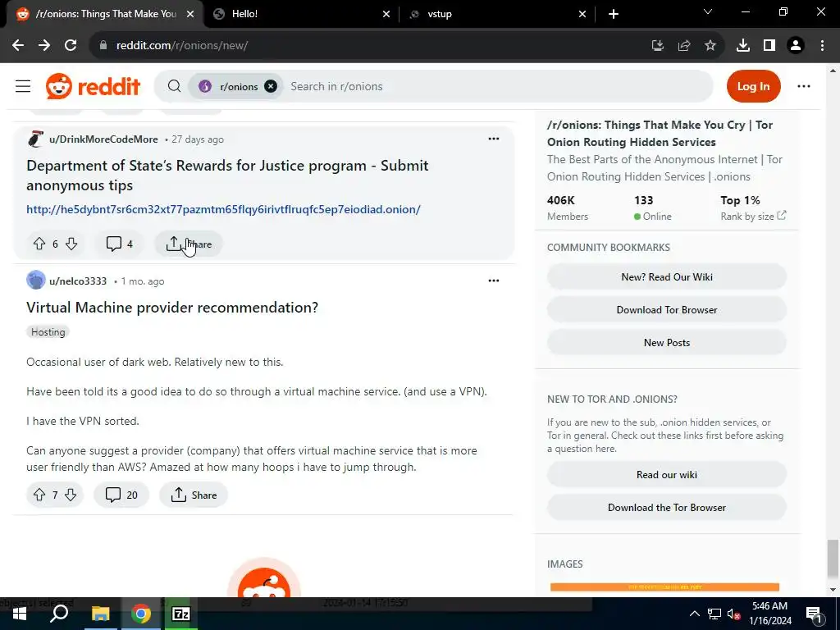This screenshot has width=840, height=630.
Task: Click DrinkMoreCodeMore's avatar icon
Action: pyautogui.click(x=36, y=139)
